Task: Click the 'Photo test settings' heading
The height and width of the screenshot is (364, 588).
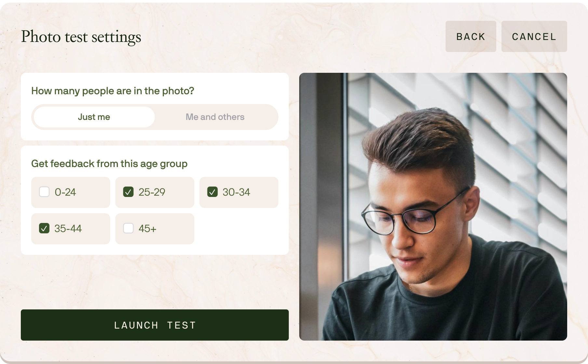Action: (81, 36)
